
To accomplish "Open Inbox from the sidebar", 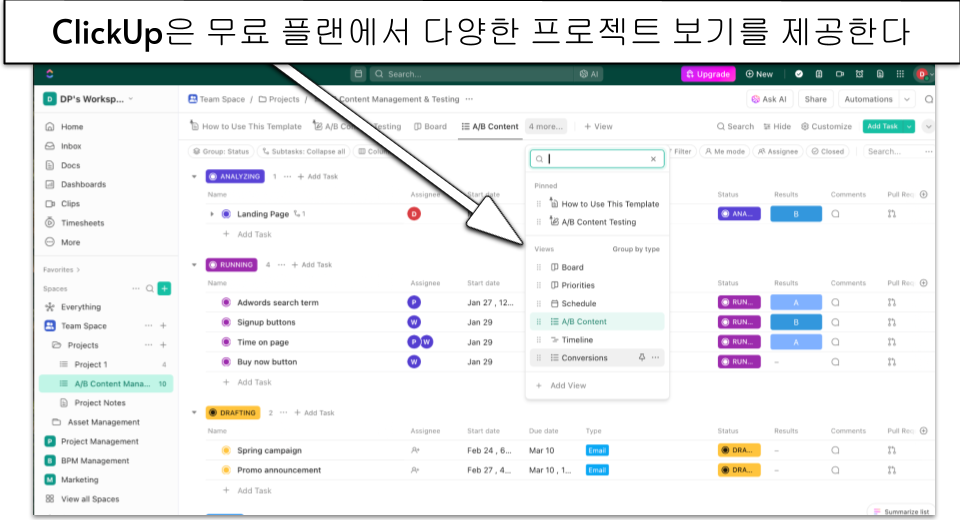I will [70, 146].
